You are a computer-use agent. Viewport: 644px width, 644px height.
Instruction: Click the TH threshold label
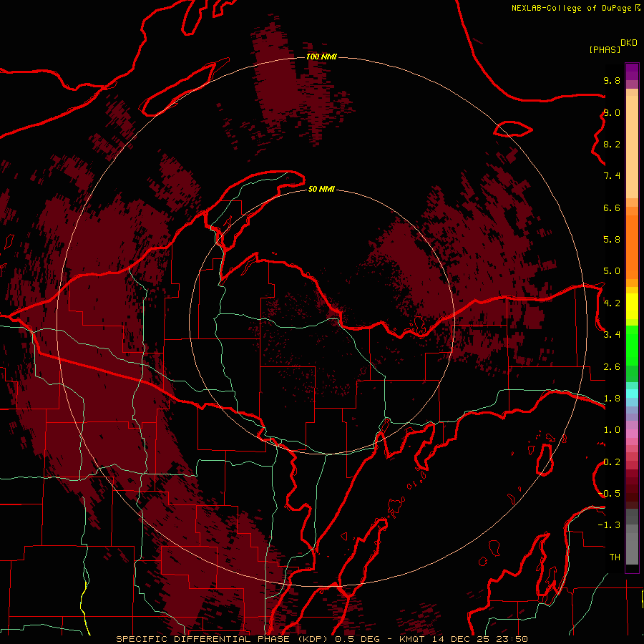(x=615, y=557)
